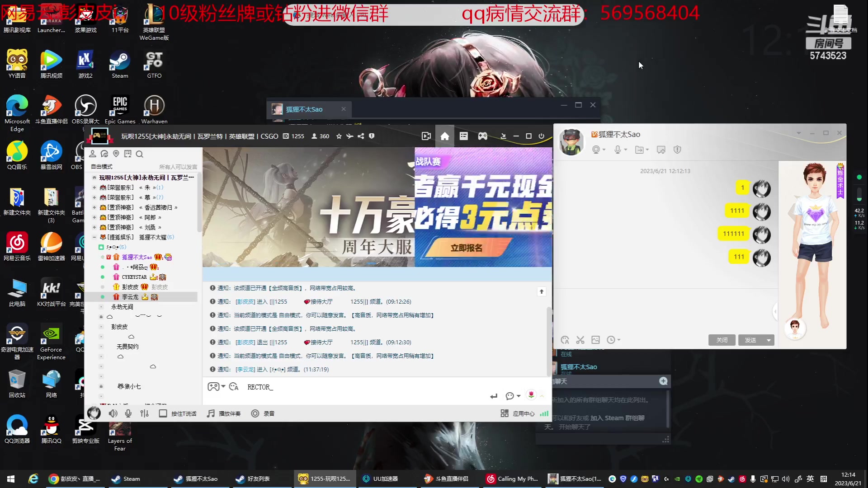Expand the [荣誉股东] 慕 channel node

click(x=94, y=197)
